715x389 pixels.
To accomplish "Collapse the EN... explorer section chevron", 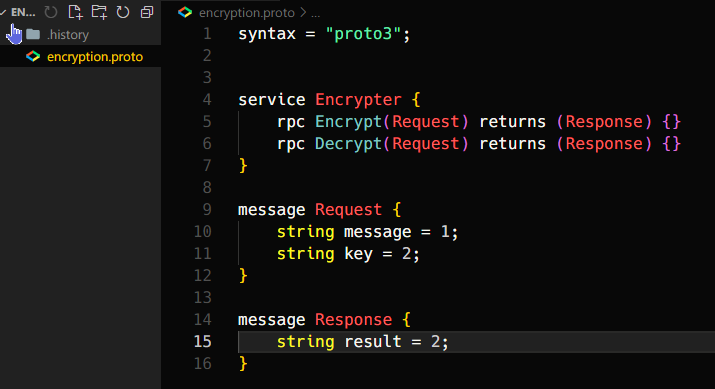I will [x=3, y=12].
